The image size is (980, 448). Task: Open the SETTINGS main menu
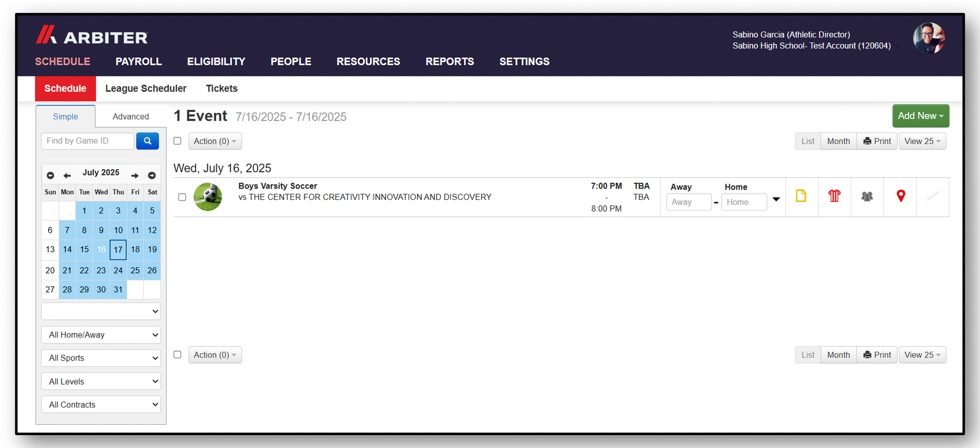coord(524,61)
